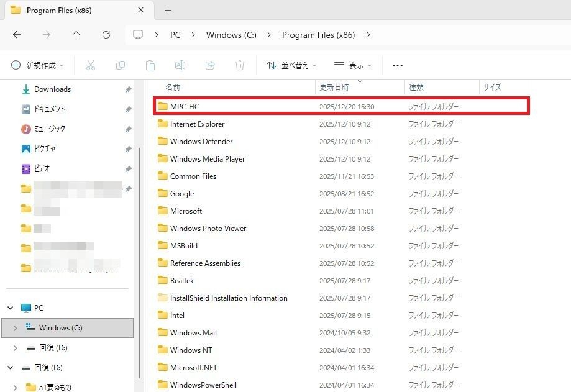Click the Paste clipboard icon

coord(150,65)
